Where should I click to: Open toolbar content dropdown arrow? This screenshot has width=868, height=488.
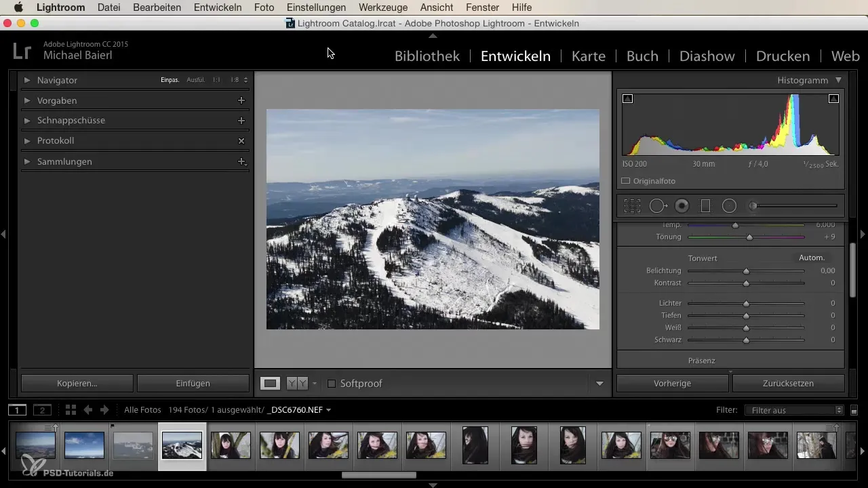pyautogui.click(x=599, y=384)
